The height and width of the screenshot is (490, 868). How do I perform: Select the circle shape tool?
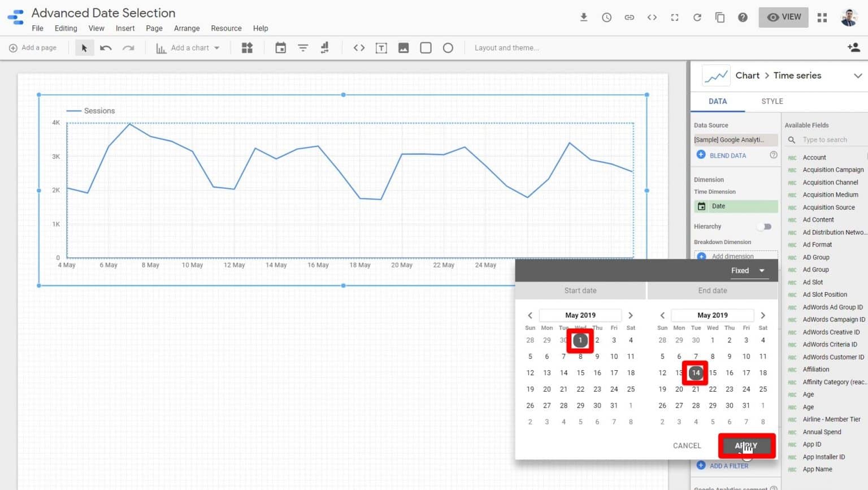[448, 47]
